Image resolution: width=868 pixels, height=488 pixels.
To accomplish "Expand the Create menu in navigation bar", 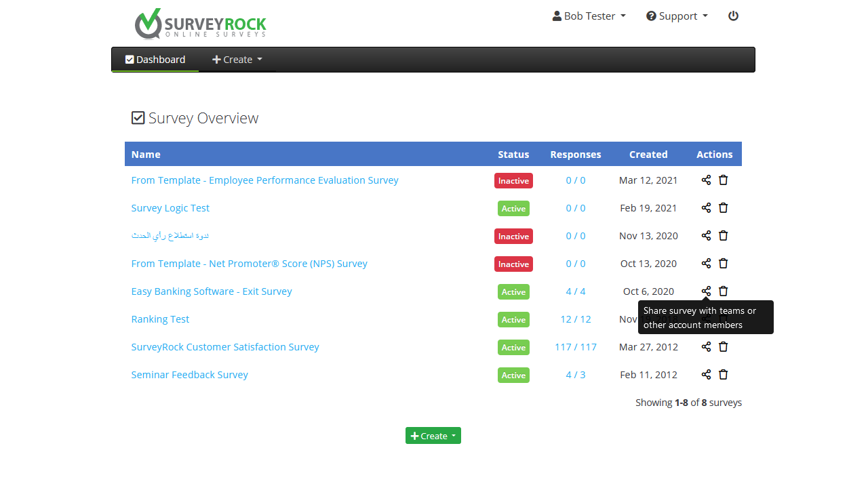I will click(x=237, y=60).
